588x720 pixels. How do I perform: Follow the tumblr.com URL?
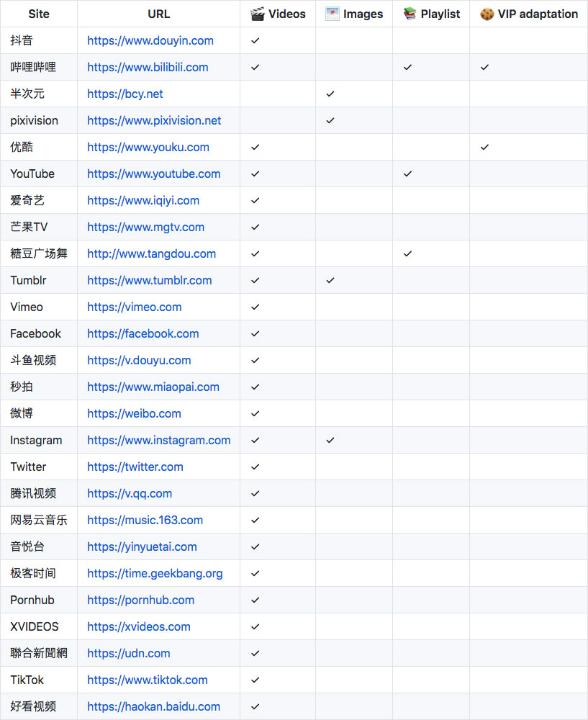(149, 280)
